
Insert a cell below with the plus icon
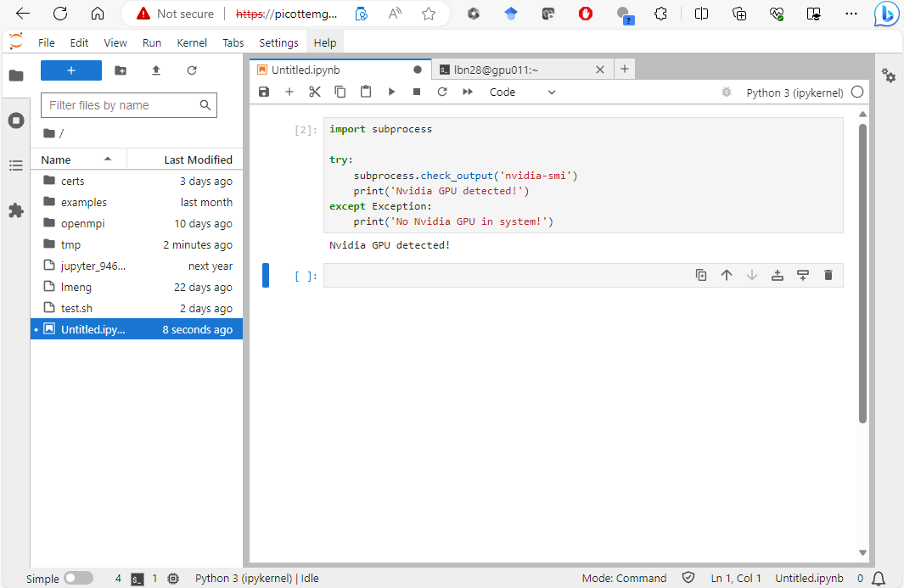click(x=289, y=92)
